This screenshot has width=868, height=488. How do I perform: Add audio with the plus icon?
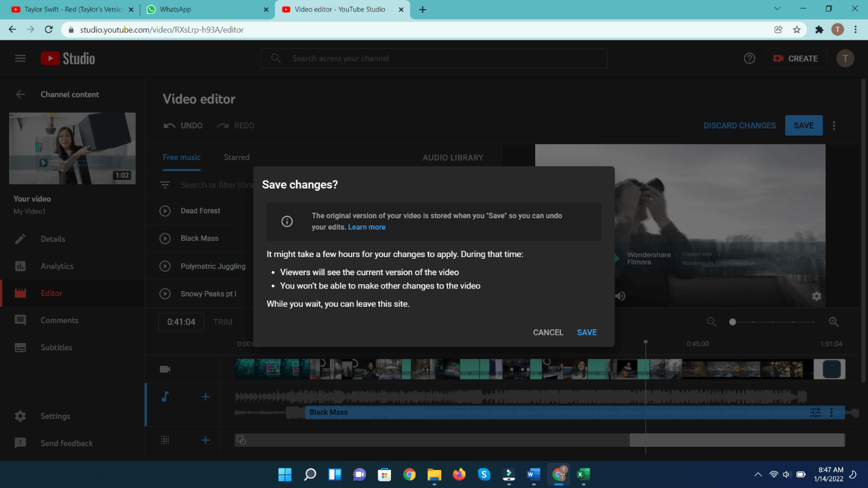[x=205, y=396]
